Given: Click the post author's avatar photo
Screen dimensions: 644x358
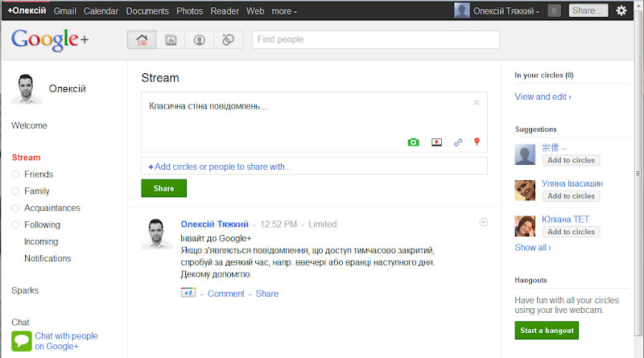Looking at the screenshot, I should tap(157, 233).
